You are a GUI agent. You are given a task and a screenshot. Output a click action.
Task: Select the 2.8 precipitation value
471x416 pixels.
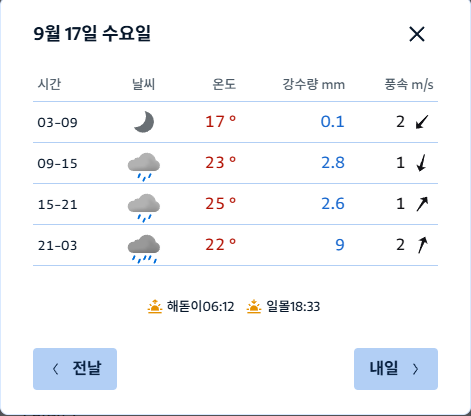pos(333,163)
